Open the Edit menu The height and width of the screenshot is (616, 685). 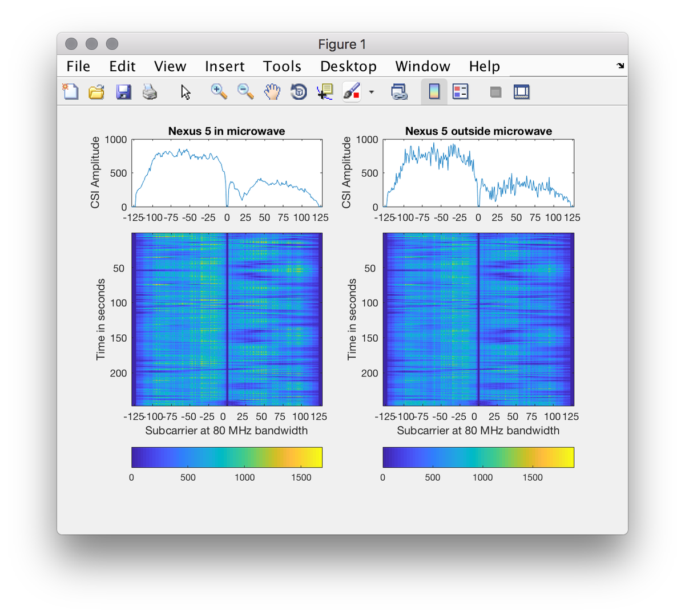tap(122, 66)
